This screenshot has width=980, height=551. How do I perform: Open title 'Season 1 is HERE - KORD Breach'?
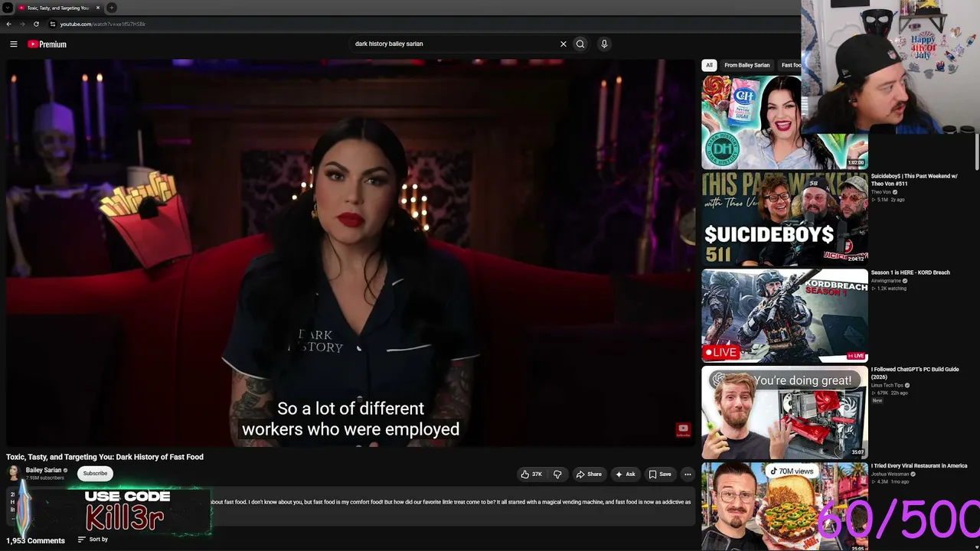[x=910, y=272]
